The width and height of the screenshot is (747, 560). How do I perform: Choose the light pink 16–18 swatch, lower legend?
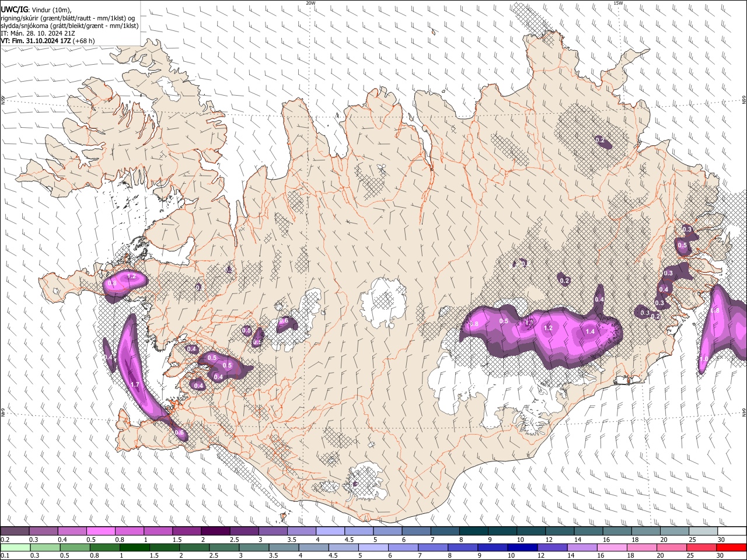click(x=612, y=547)
